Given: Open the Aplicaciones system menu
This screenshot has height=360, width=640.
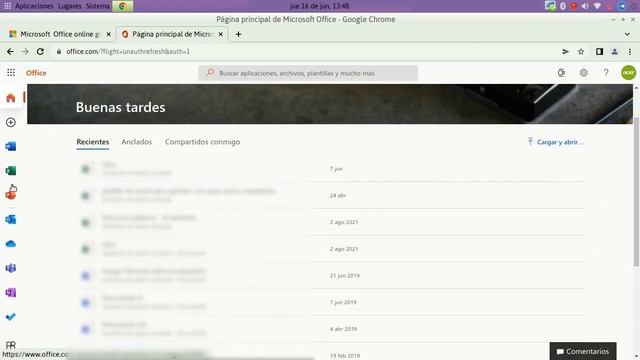Looking at the screenshot, I should [34, 6].
